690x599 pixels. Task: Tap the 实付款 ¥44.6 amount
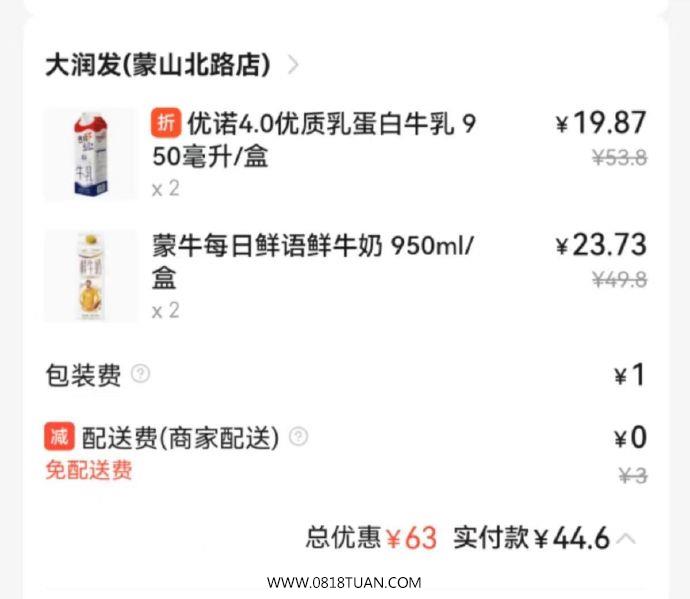click(x=531, y=537)
